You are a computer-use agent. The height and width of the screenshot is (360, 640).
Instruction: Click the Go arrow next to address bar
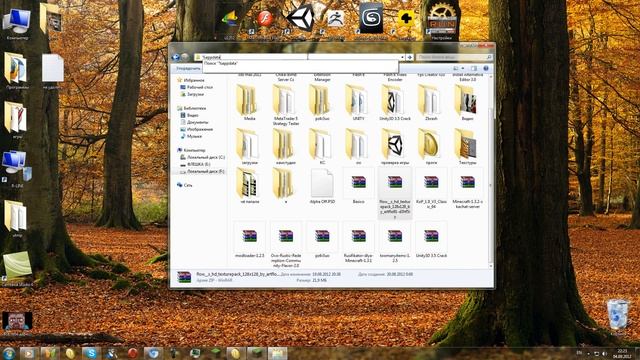(409, 57)
